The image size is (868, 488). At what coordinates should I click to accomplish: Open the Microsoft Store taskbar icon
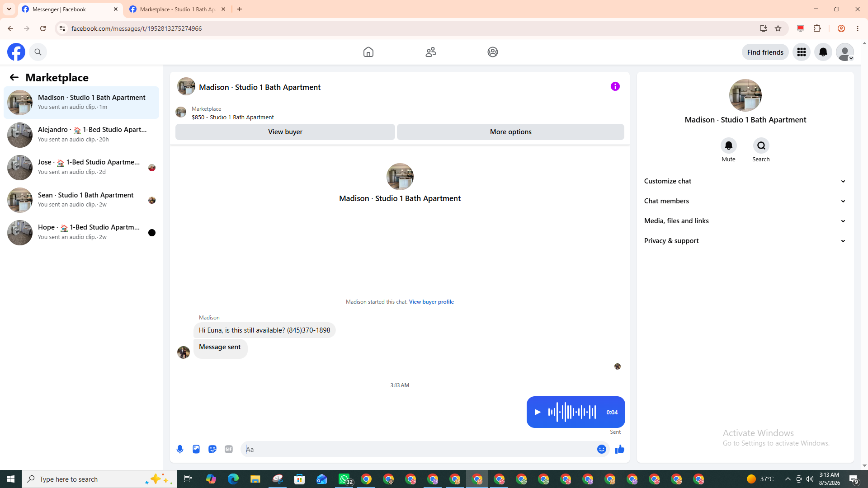point(300,479)
